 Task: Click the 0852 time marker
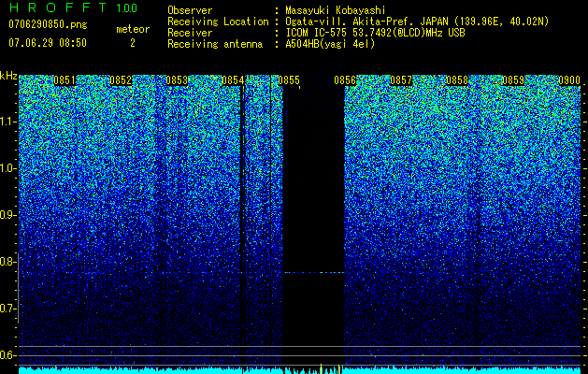click(121, 80)
